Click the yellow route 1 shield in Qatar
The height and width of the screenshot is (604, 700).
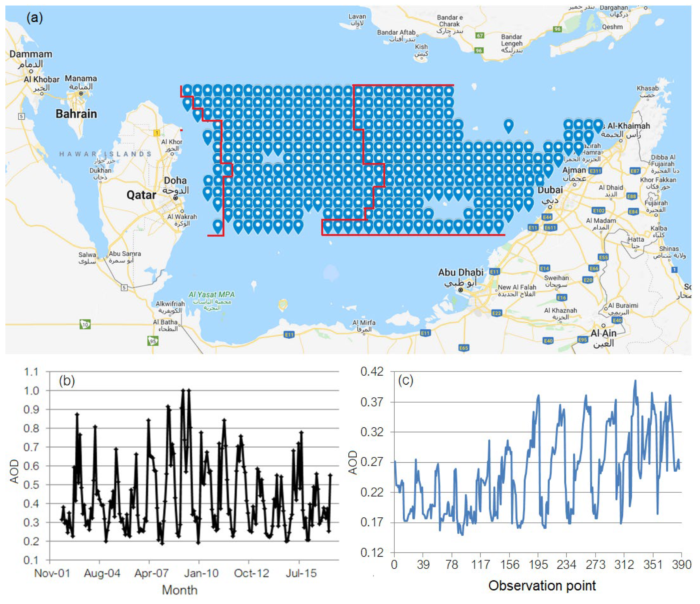point(156,133)
